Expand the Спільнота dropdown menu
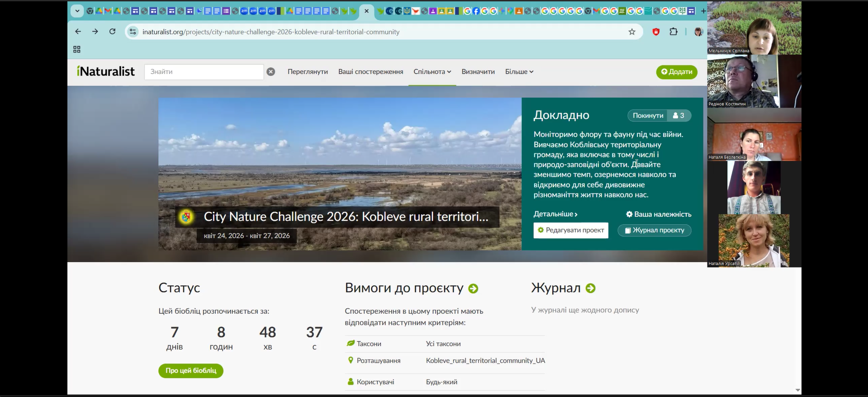Image resolution: width=868 pixels, height=397 pixels. click(432, 72)
